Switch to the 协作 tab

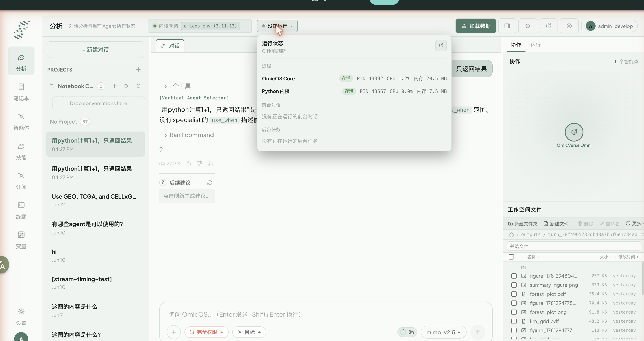[516, 45]
